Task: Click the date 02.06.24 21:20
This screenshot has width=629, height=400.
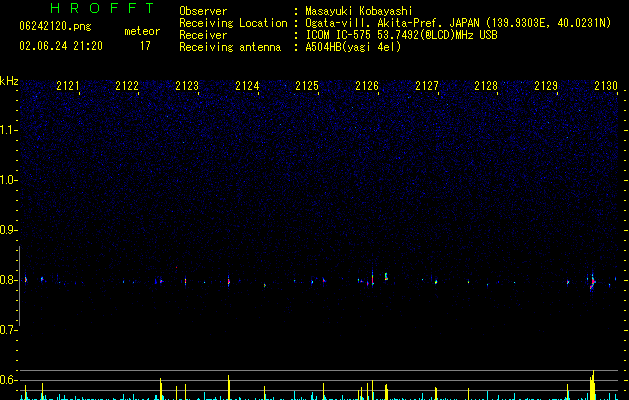Action: (x=61, y=46)
